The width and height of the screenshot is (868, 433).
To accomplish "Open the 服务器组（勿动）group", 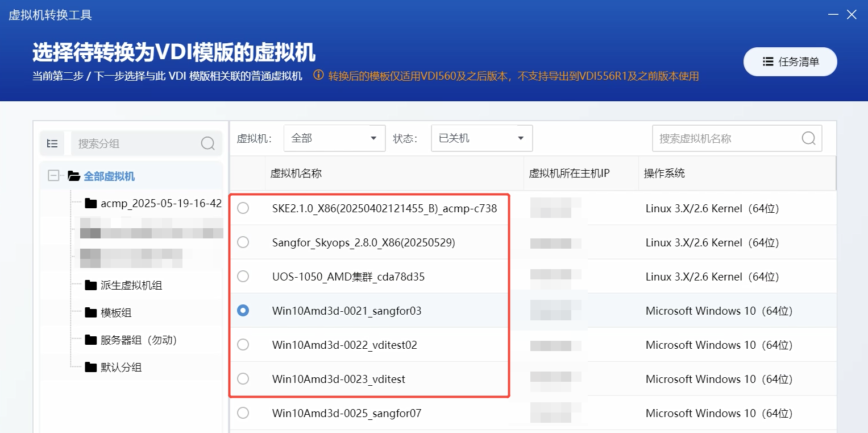I will pos(139,340).
